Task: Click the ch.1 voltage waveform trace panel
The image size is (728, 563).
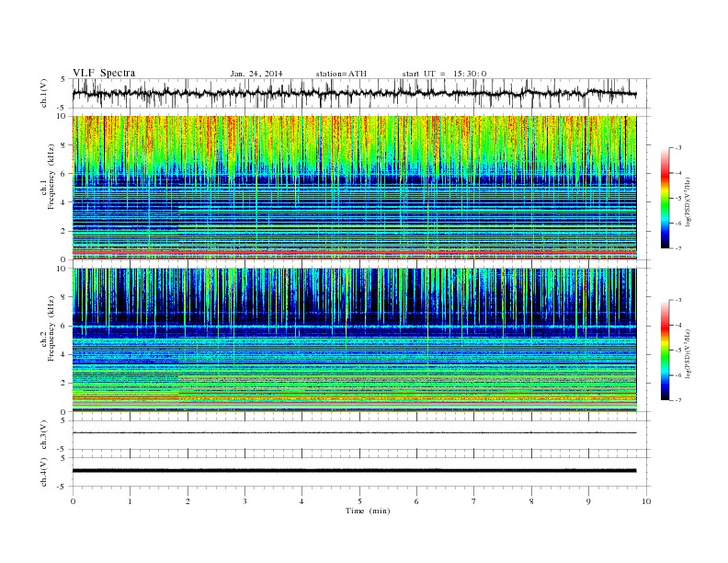Action: [361, 93]
